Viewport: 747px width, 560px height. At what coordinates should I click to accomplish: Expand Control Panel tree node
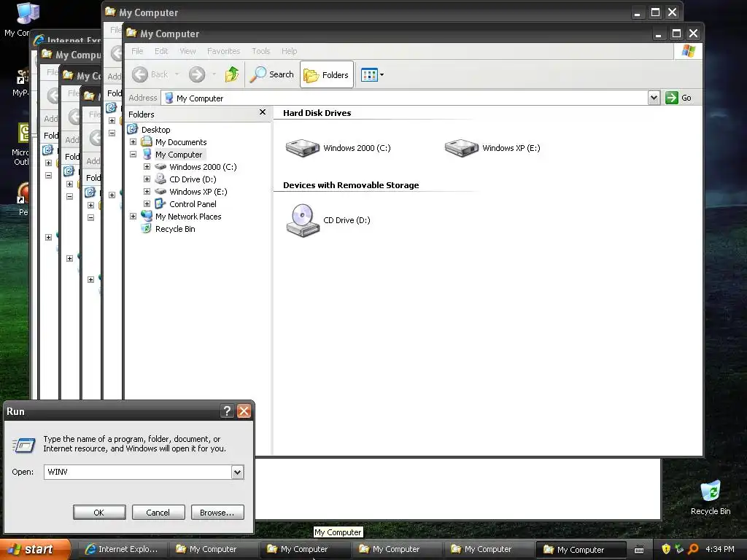point(147,204)
